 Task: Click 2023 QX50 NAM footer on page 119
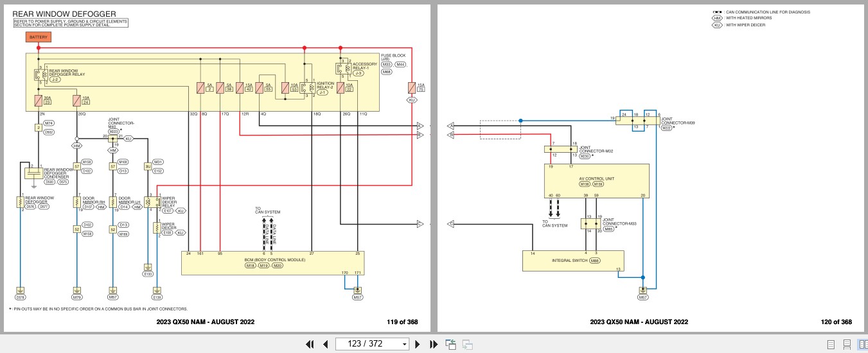pyautogui.click(x=206, y=322)
